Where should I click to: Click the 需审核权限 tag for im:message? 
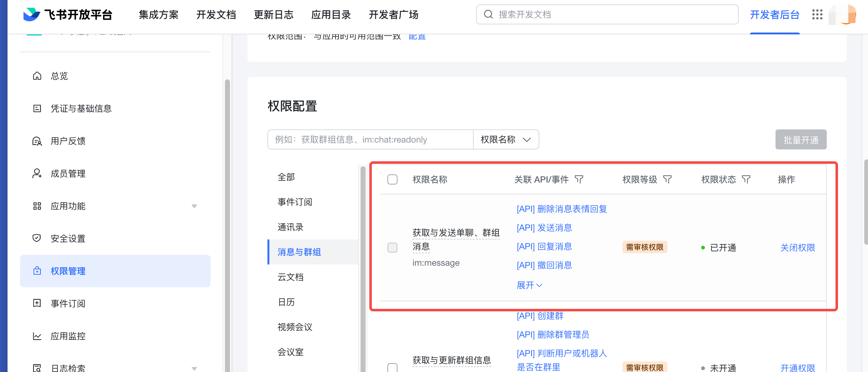click(644, 247)
